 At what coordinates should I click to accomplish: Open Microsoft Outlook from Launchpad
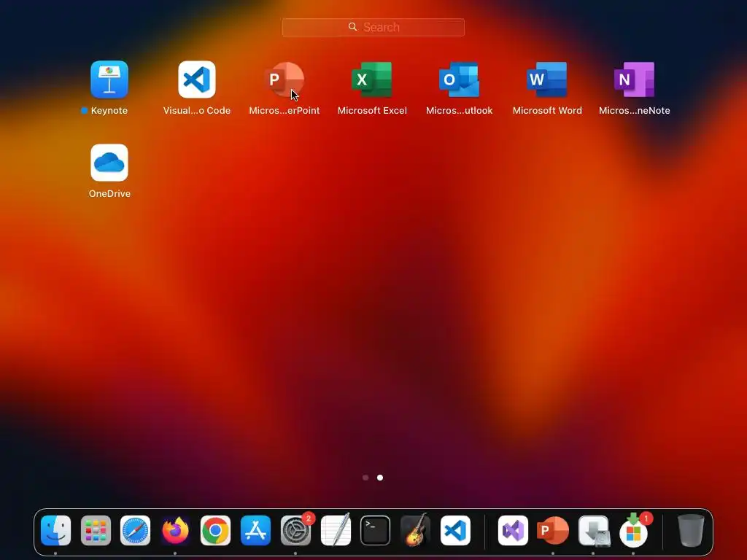tap(460, 79)
